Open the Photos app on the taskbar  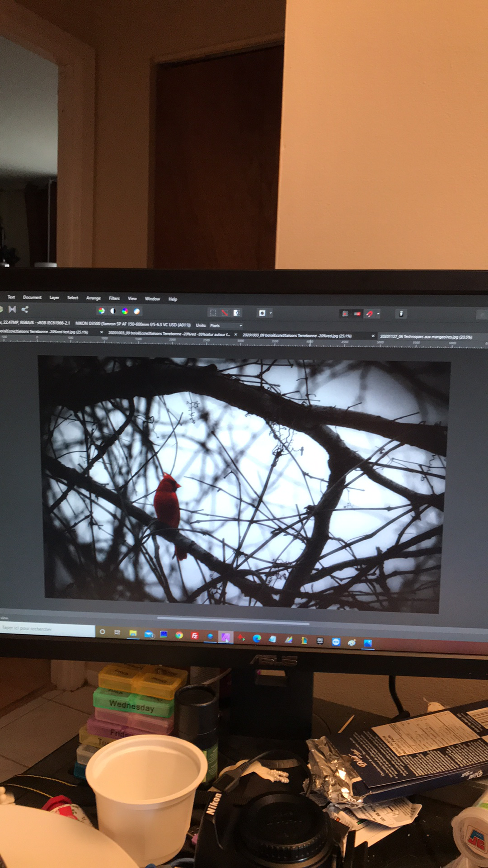coord(368,643)
